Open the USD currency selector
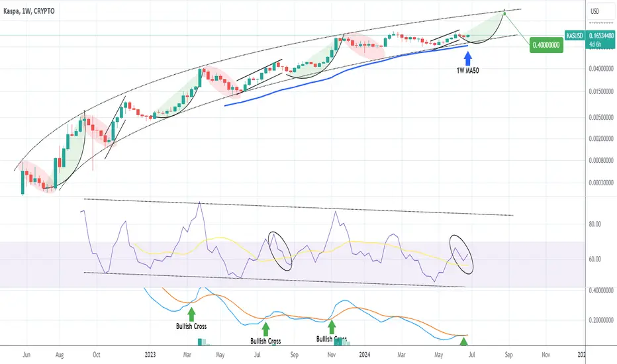 tap(595, 11)
